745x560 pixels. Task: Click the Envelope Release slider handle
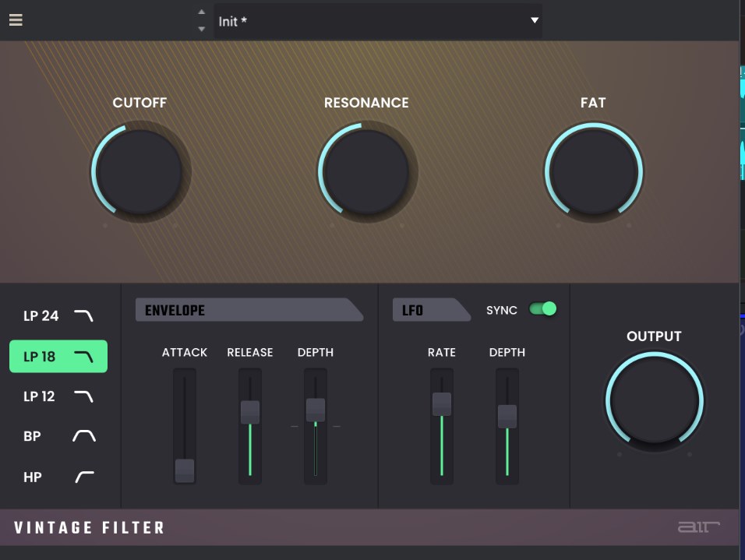(250, 412)
